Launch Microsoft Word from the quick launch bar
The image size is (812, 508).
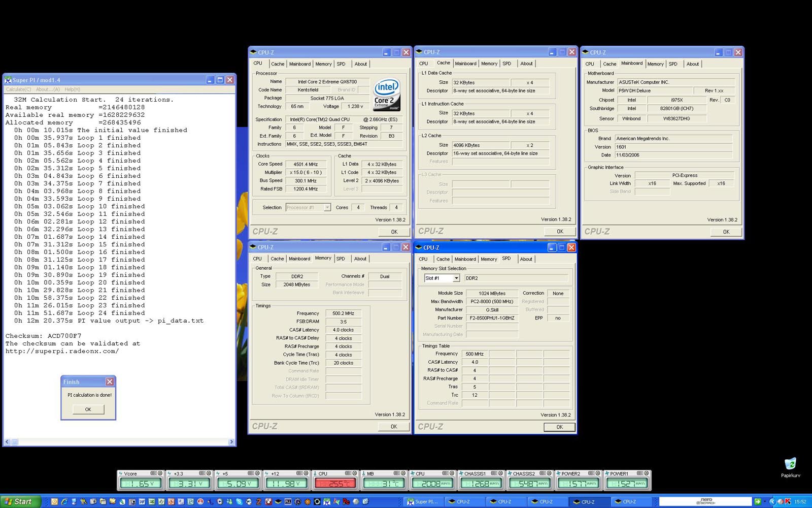tap(142, 501)
